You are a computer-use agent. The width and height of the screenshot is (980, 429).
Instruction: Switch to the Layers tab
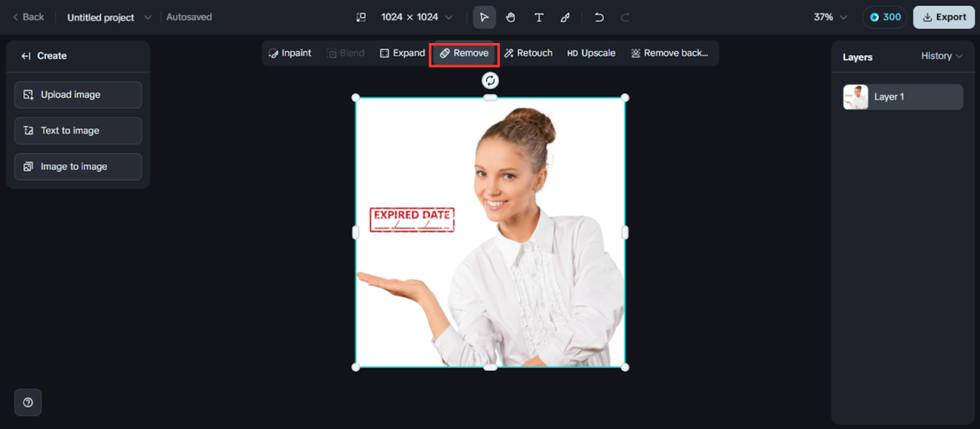tap(857, 57)
